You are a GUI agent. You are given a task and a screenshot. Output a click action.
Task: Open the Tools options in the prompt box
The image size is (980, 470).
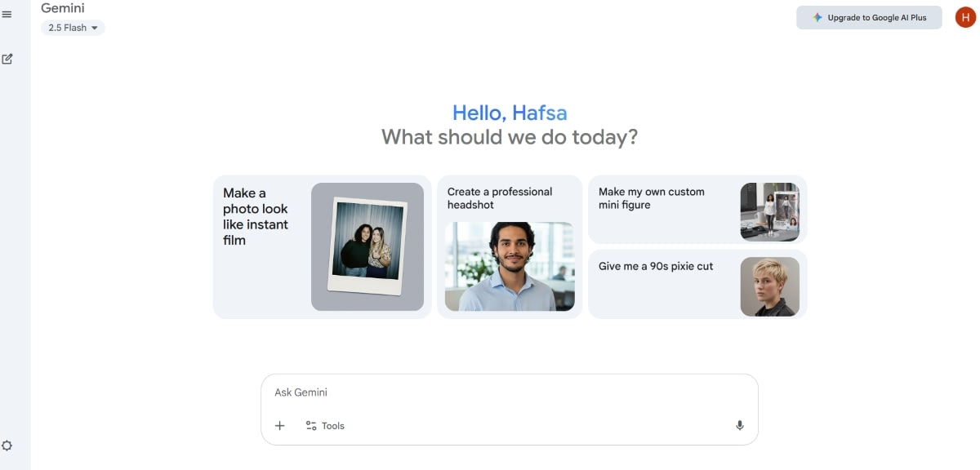[x=325, y=426]
